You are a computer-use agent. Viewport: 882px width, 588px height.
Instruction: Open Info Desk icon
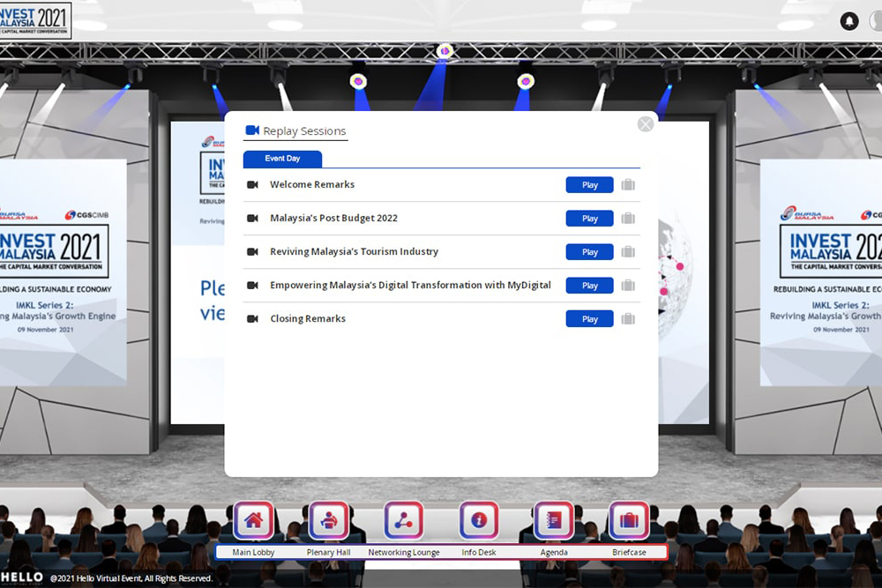click(x=479, y=520)
